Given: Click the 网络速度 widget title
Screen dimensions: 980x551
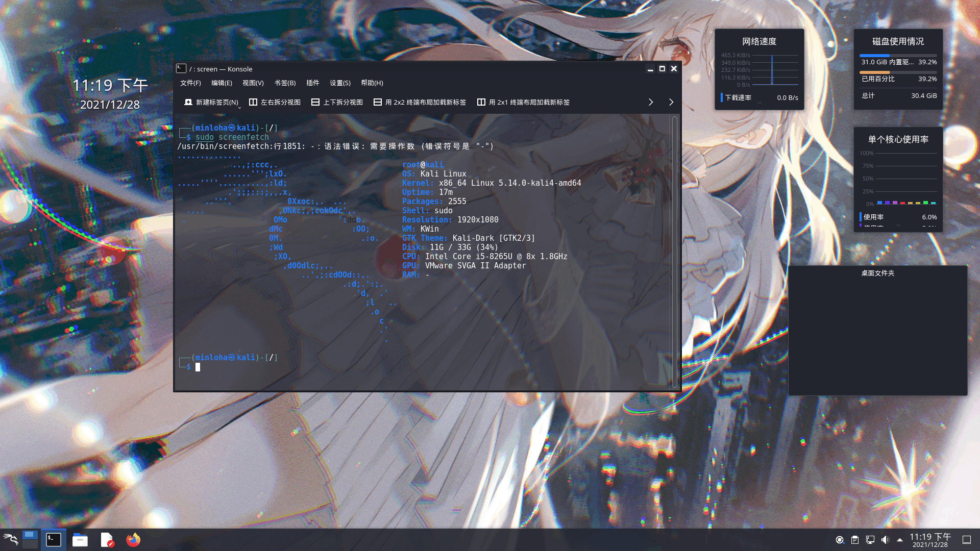Looking at the screenshot, I should click(x=759, y=41).
